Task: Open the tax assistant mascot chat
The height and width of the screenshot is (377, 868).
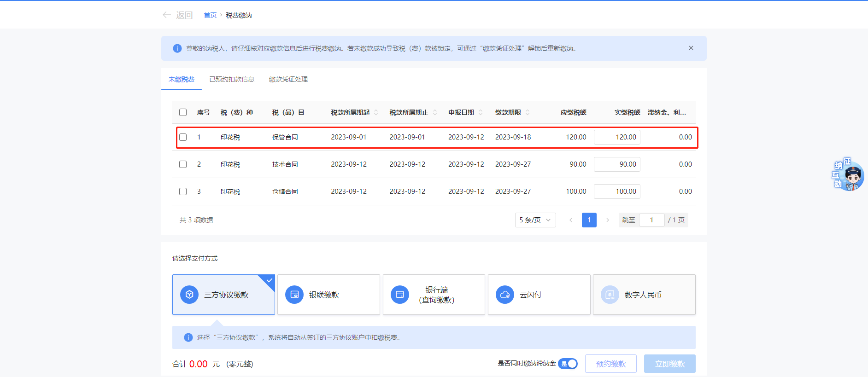Action: coord(850,176)
